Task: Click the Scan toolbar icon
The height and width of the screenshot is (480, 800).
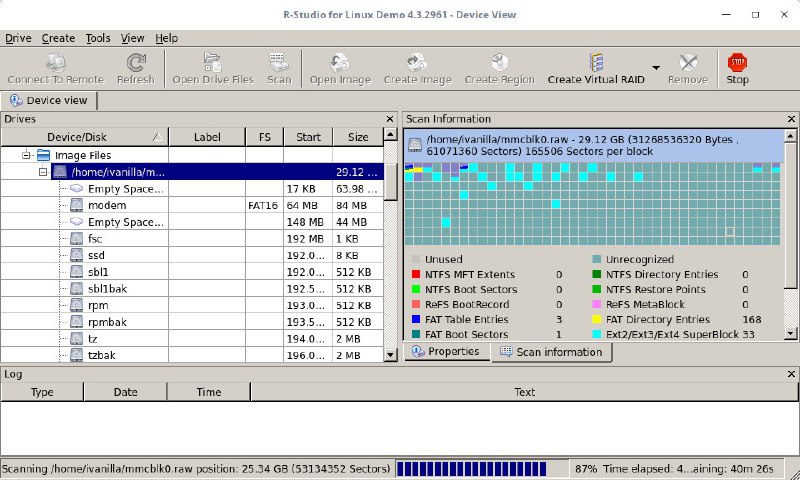Action: coord(279,63)
